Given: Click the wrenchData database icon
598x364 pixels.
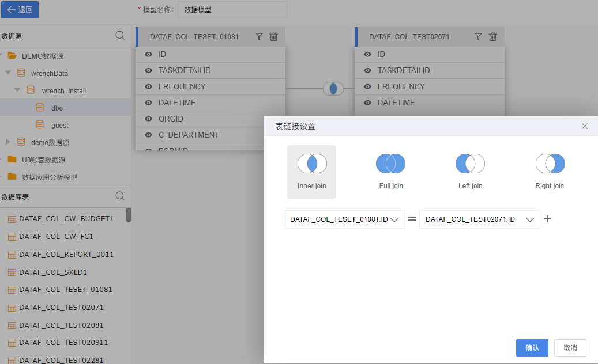Looking at the screenshot, I should 21,73.
